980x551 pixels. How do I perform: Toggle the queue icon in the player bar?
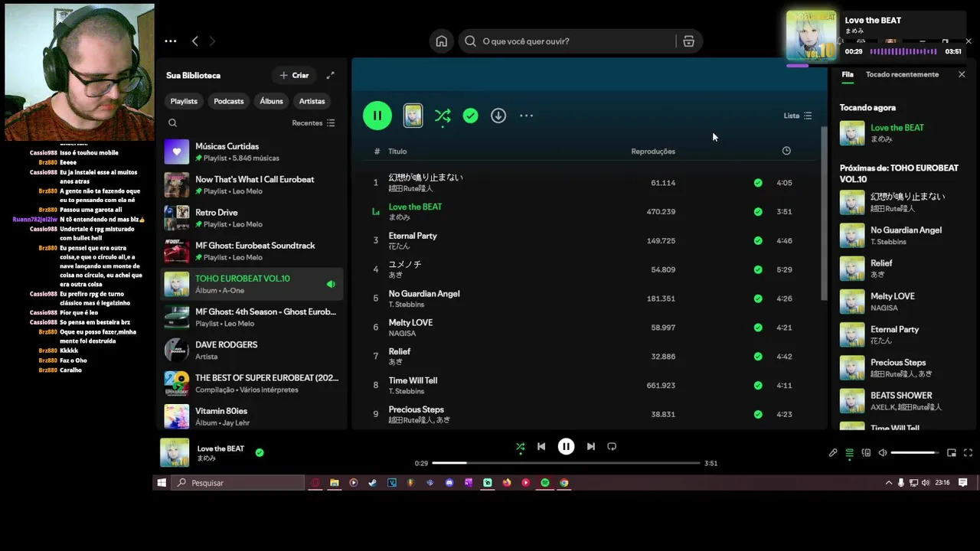pyautogui.click(x=849, y=453)
